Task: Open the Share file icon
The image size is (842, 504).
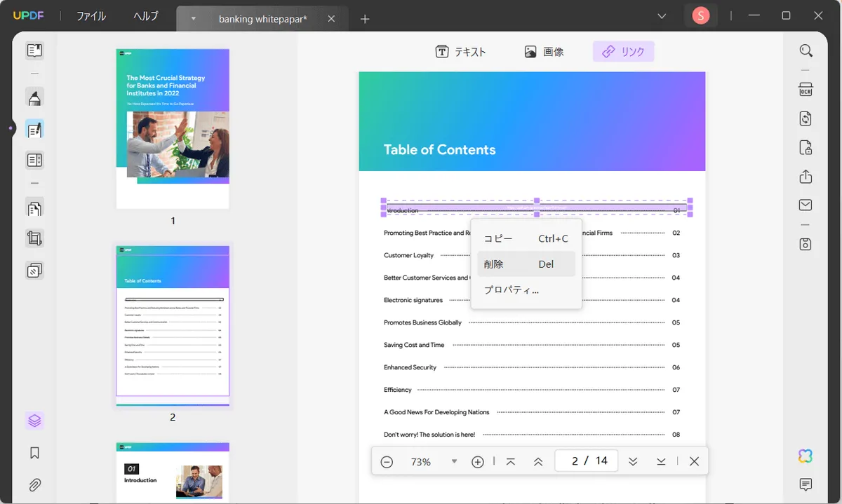Action: (806, 177)
